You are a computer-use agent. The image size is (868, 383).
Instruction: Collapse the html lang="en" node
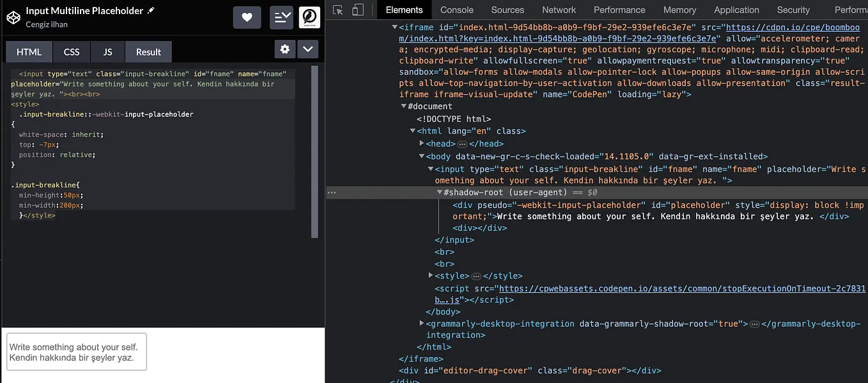click(x=412, y=131)
